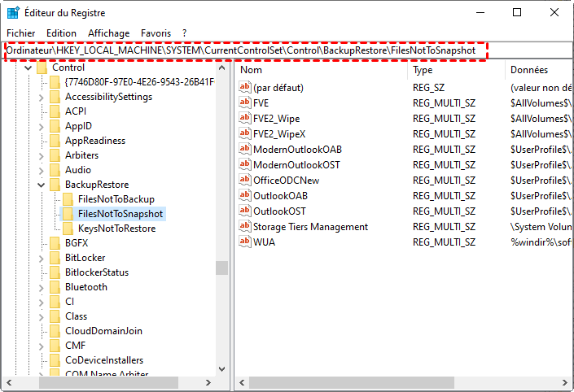Expand the BitLocker key
574x392 pixels.
click(x=41, y=258)
